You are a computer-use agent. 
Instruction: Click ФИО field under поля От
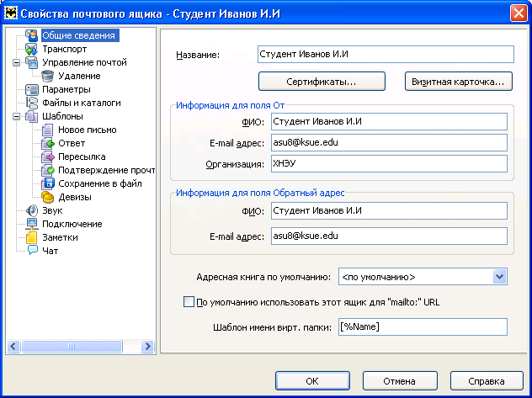389,122
